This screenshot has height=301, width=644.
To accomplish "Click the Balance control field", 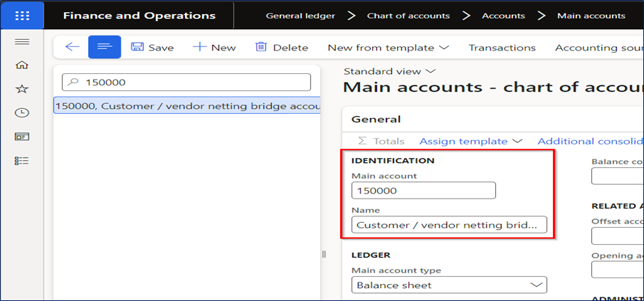I will (x=617, y=176).
